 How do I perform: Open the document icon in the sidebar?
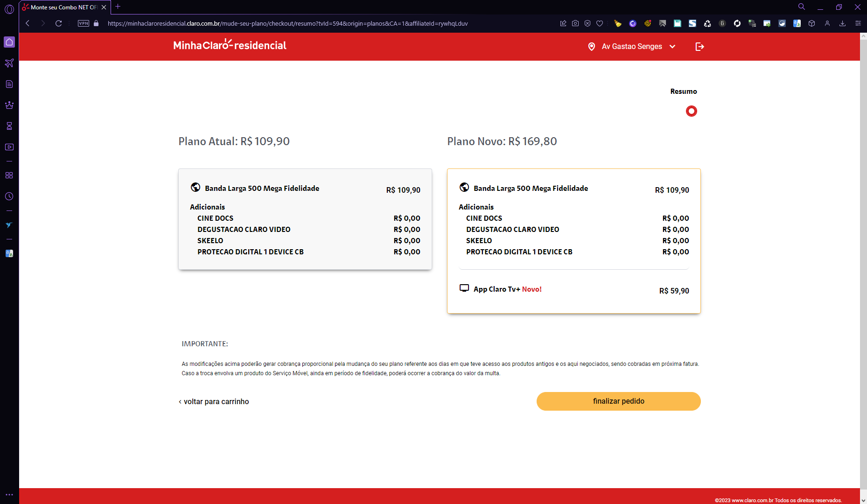coord(9,84)
